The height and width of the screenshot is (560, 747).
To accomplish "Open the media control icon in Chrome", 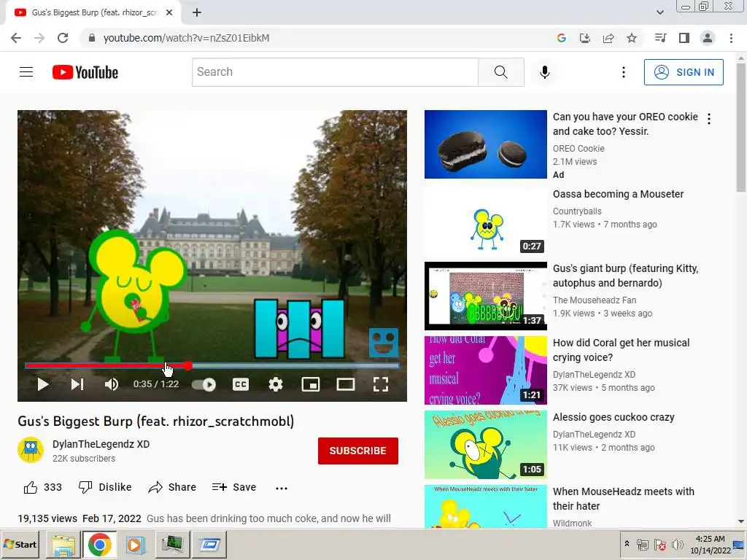I will click(x=660, y=38).
